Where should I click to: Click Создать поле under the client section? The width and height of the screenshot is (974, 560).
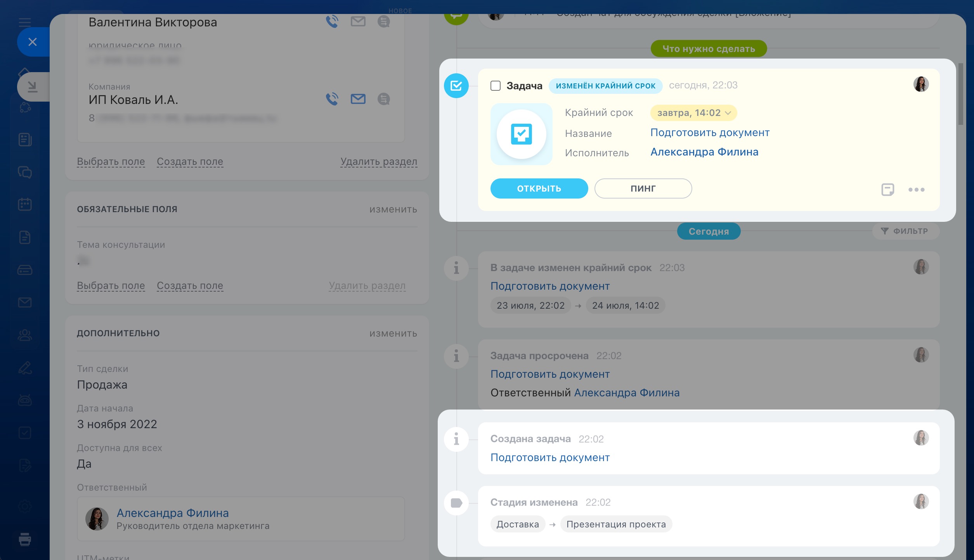point(190,161)
